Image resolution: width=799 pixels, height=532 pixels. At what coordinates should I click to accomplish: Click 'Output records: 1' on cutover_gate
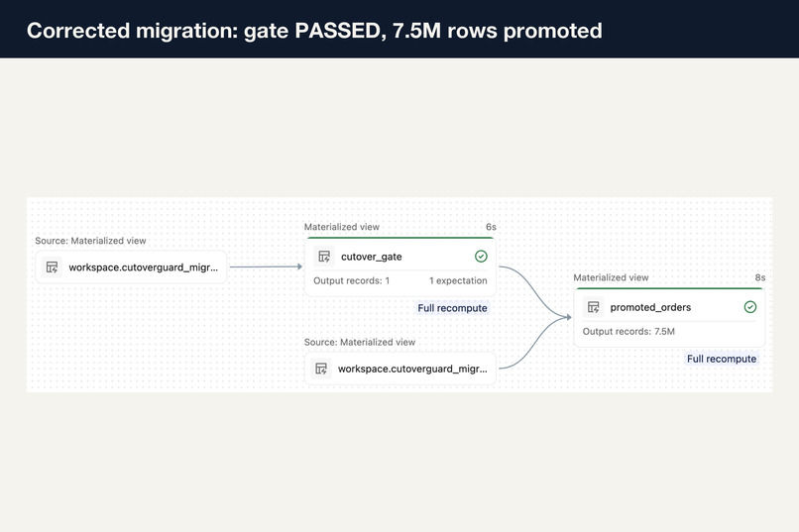tap(351, 280)
